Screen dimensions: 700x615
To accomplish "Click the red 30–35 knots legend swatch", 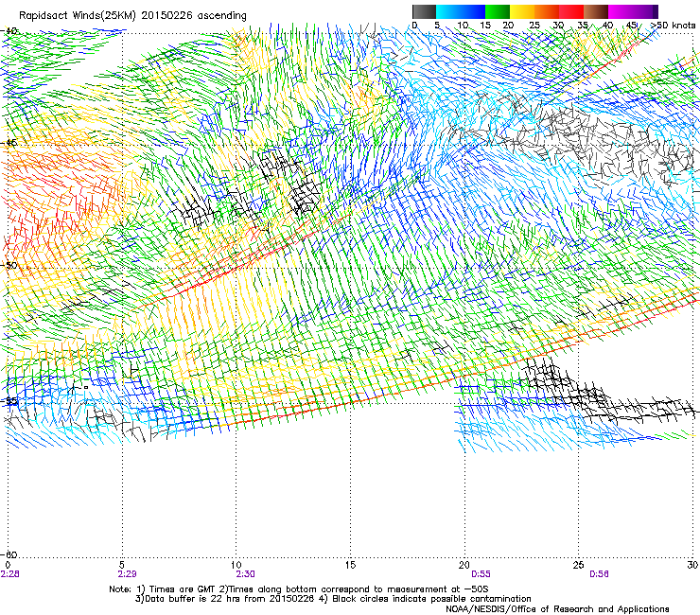I will pos(571,11).
